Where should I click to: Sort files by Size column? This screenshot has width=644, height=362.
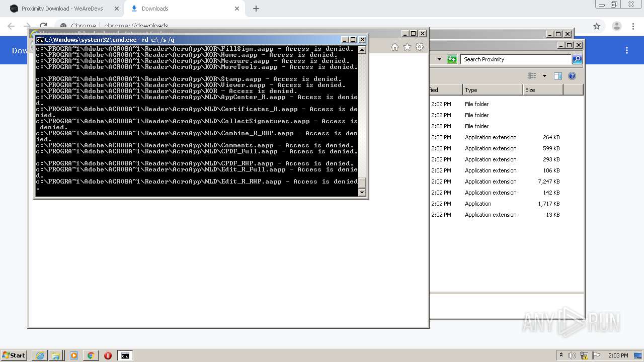tap(543, 90)
